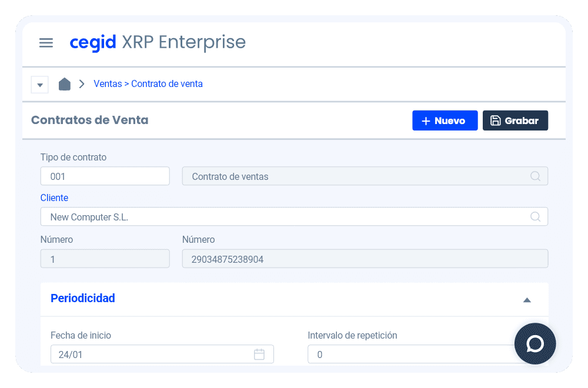Click the Número field containing 29034875238904
Viewport: 588px width, 388px height.
(x=365, y=259)
